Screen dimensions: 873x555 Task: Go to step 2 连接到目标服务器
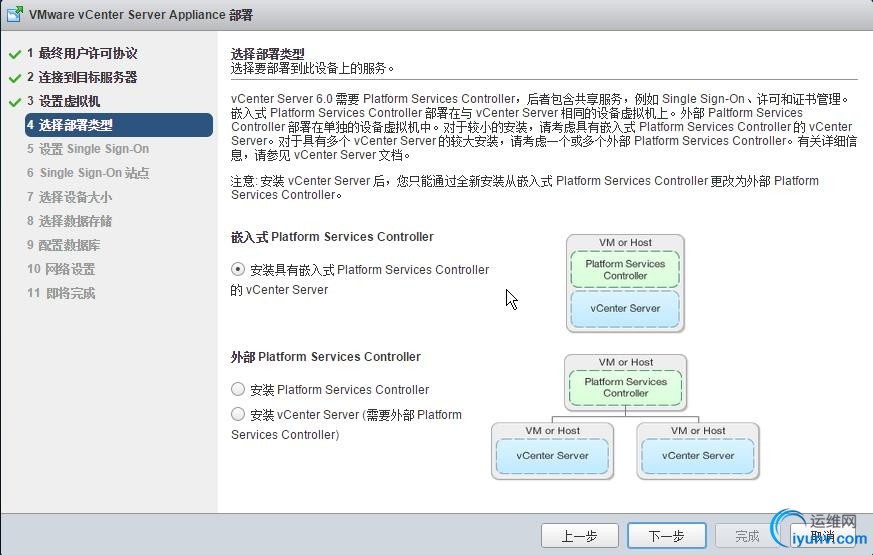tap(82, 77)
